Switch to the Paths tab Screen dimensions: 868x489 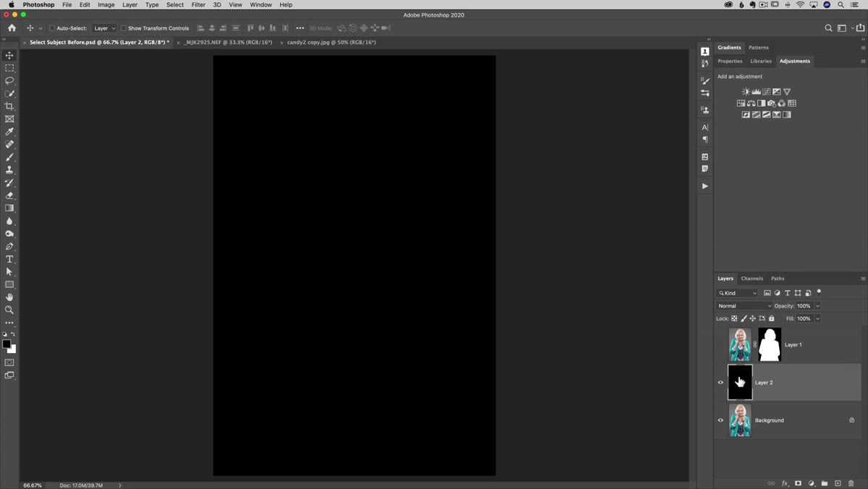778,278
